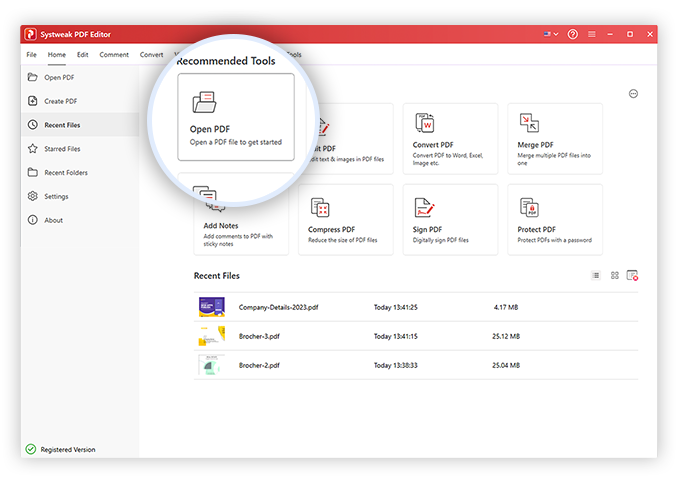Open the Comment tab

pyautogui.click(x=114, y=54)
